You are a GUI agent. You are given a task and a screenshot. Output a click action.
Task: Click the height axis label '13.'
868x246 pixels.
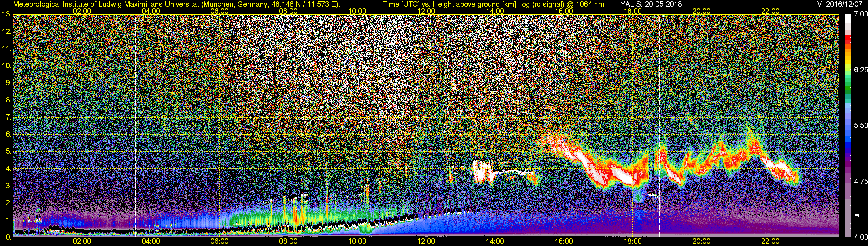[7, 14]
